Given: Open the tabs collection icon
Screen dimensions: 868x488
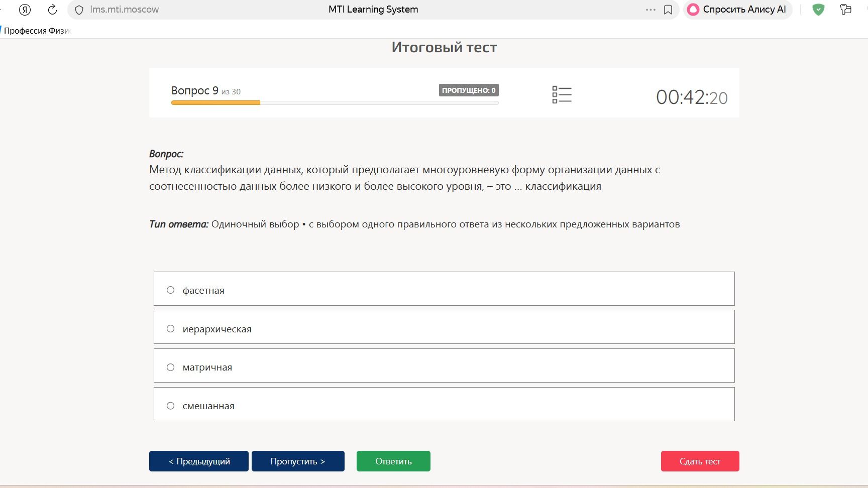Looking at the screenshot, I should click(x=846, y=10).
